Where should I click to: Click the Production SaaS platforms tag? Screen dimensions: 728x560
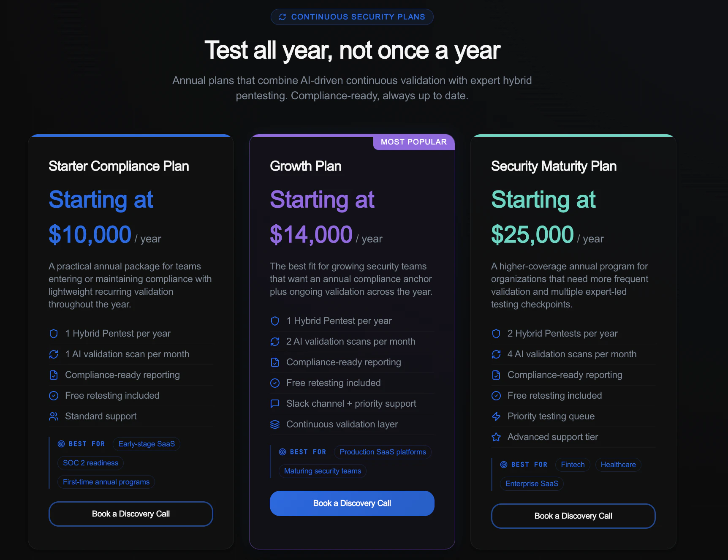tap(383, 452)
